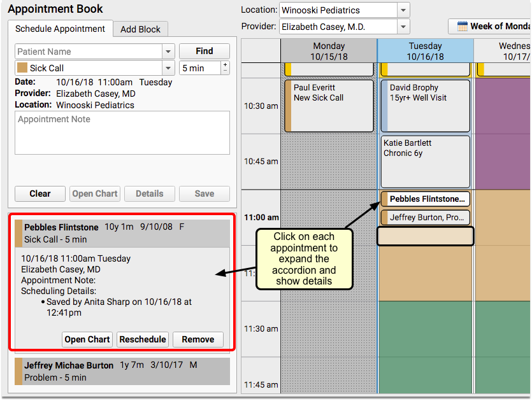Click the calendar icon beside Week of Monday

coord(462,26)
